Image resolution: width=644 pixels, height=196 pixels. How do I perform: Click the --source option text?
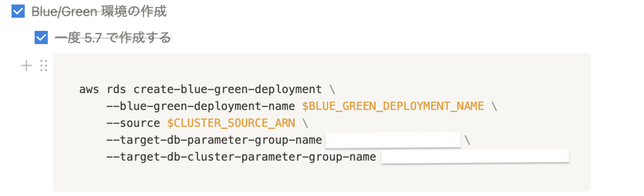coord(133,123)
